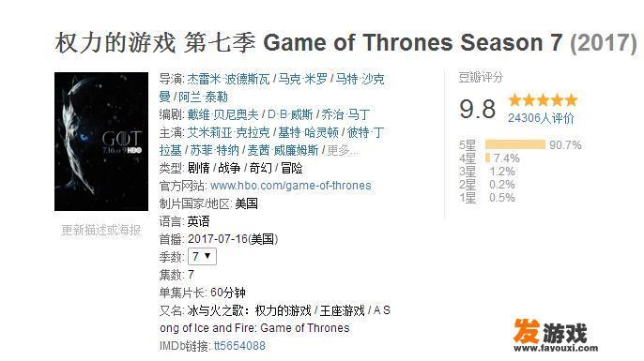644x361 pixels.
Task: Open the season number dropdown showing 7
Action: coord(202,257)
